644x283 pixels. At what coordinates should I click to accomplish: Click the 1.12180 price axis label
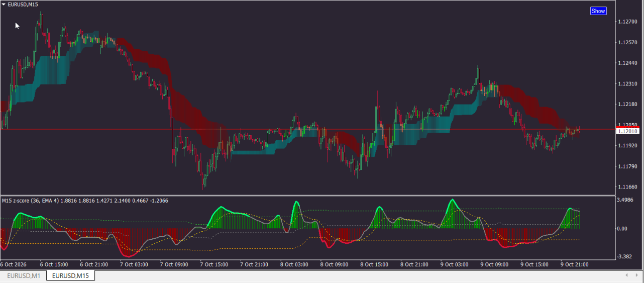pyautogui.click(x=628, y=104)
